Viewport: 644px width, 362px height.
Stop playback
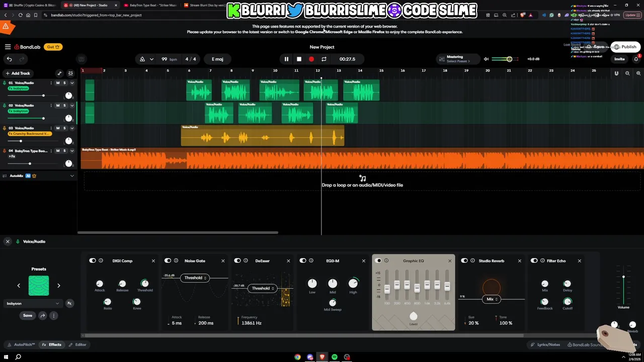click(299, 59)
